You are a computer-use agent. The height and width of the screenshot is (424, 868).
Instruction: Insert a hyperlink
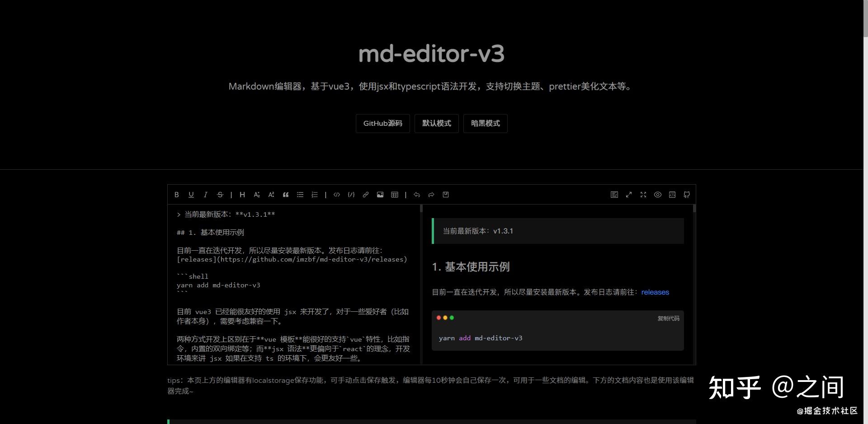pos(366,195)
